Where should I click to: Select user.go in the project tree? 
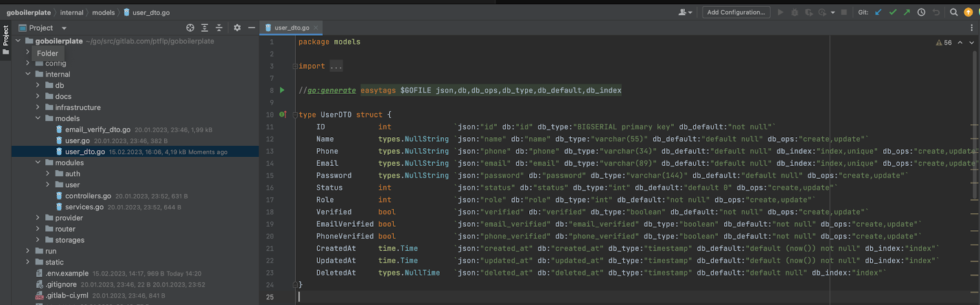pos(77,141)
